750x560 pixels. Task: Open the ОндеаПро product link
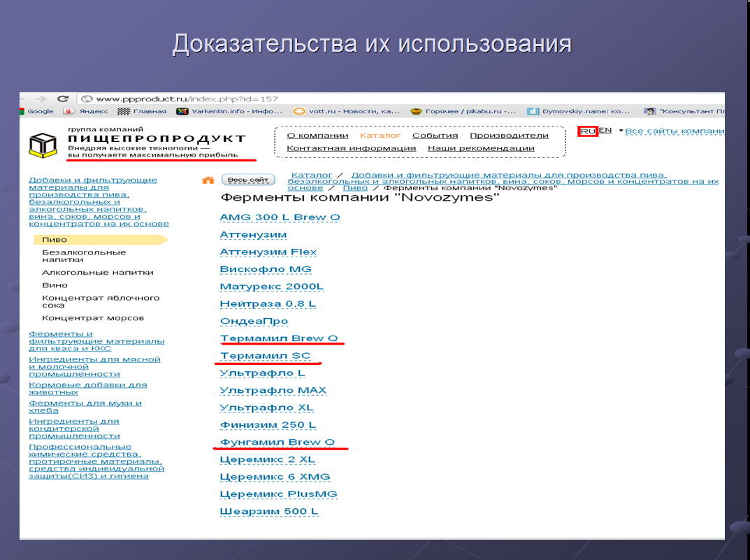254,322
